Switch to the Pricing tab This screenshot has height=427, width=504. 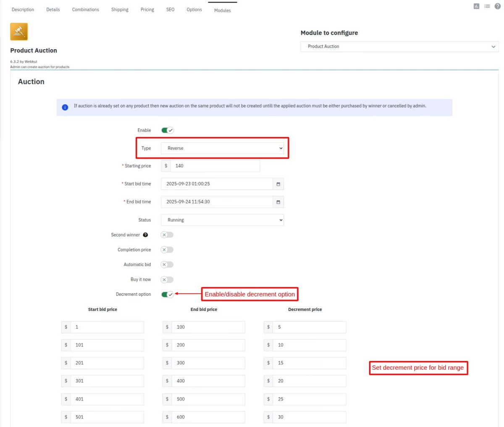tap(147, 10)
